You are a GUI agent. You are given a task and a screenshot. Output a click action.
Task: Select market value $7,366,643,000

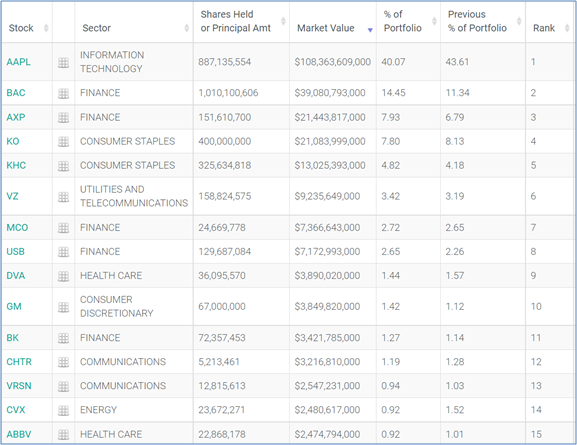[327, 227]
